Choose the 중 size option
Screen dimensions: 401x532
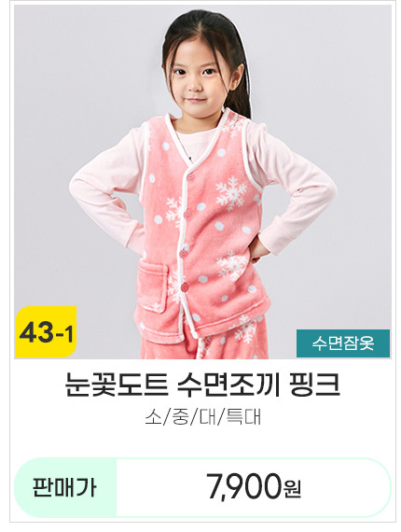pyautogui.click(x=180, y=417)
